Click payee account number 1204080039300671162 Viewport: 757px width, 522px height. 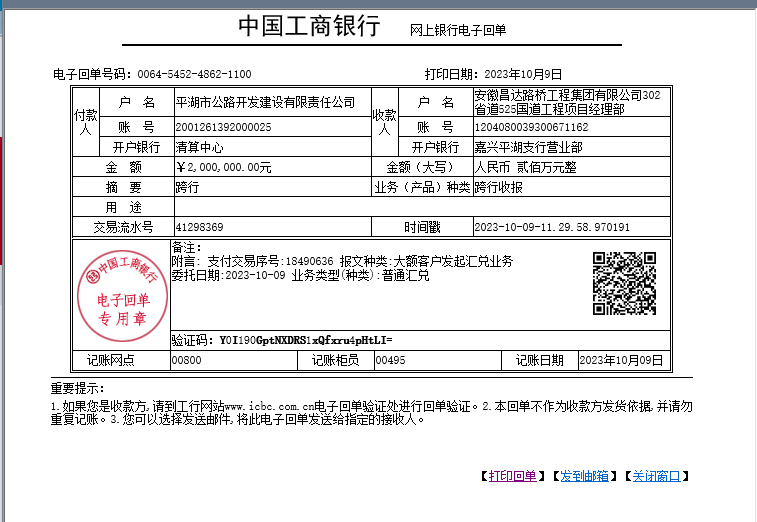click(530, 128)
